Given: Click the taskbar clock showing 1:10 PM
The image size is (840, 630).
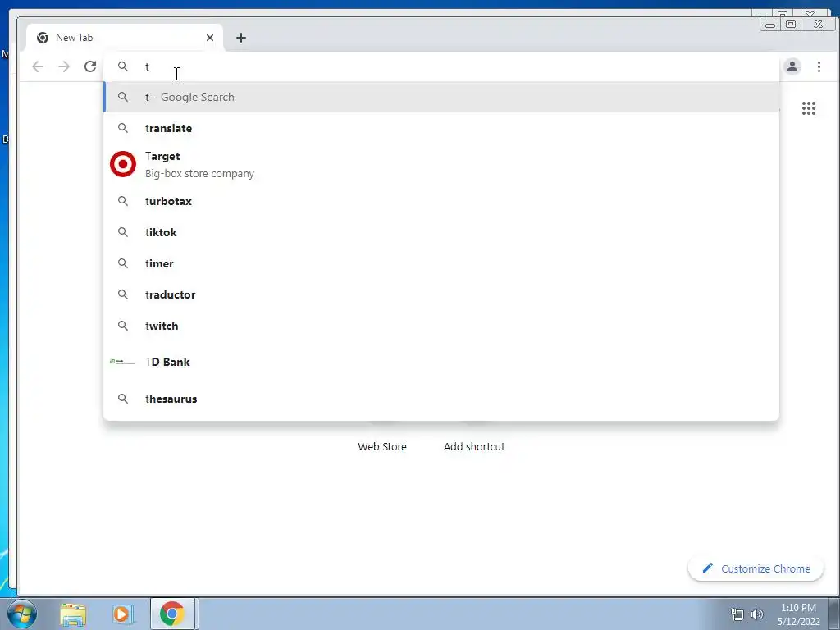Looking at the screenshot, I should [798, 614].
